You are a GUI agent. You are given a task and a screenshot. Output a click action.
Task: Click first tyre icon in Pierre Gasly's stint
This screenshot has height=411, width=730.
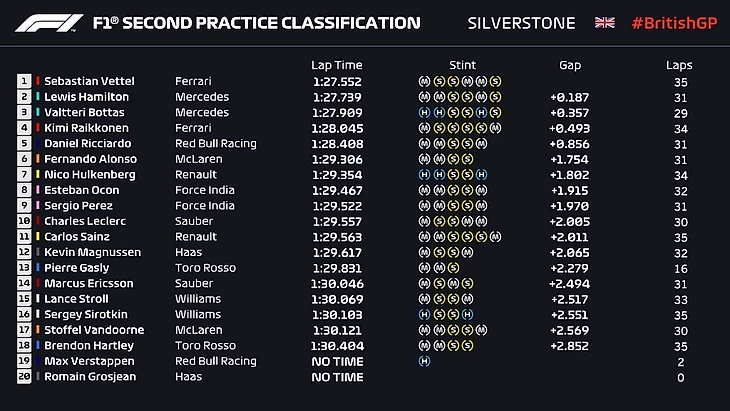(425, 268)
